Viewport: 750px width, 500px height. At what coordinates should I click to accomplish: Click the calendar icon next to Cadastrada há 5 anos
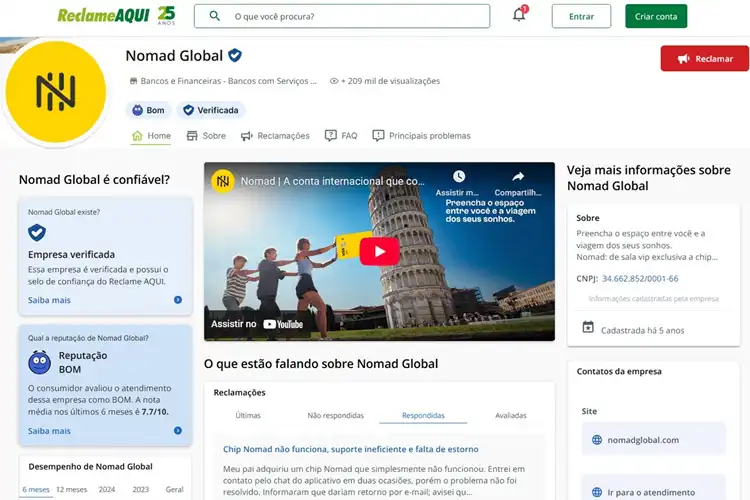tap(588, 328)
